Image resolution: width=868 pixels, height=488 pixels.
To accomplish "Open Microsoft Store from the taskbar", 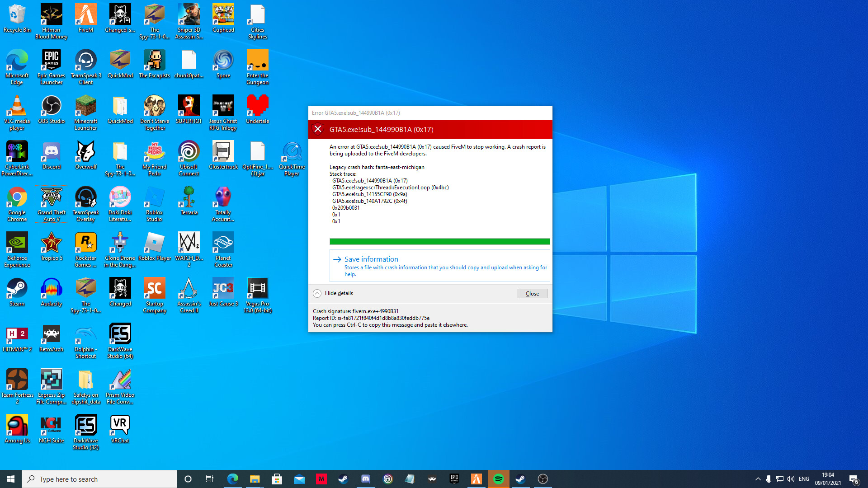I will tap(277, 479).
